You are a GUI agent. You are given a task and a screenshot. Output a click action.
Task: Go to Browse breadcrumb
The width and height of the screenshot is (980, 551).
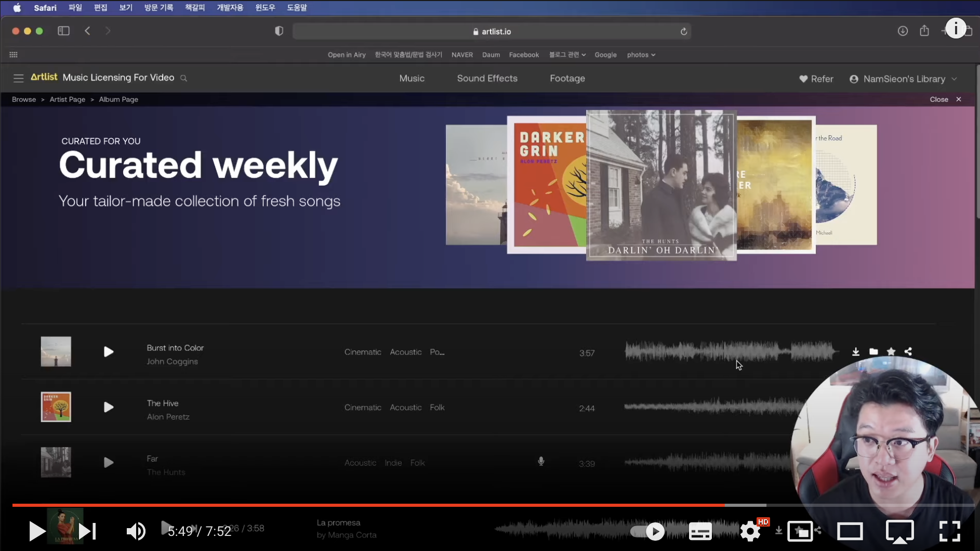pyautogui.click(x=24, y=99)
